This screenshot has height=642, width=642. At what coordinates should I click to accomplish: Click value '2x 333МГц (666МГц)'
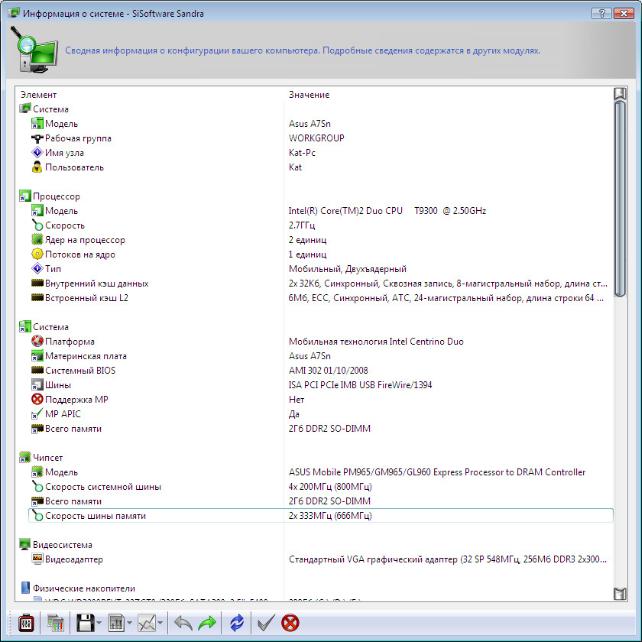click(x=330, y=516)
